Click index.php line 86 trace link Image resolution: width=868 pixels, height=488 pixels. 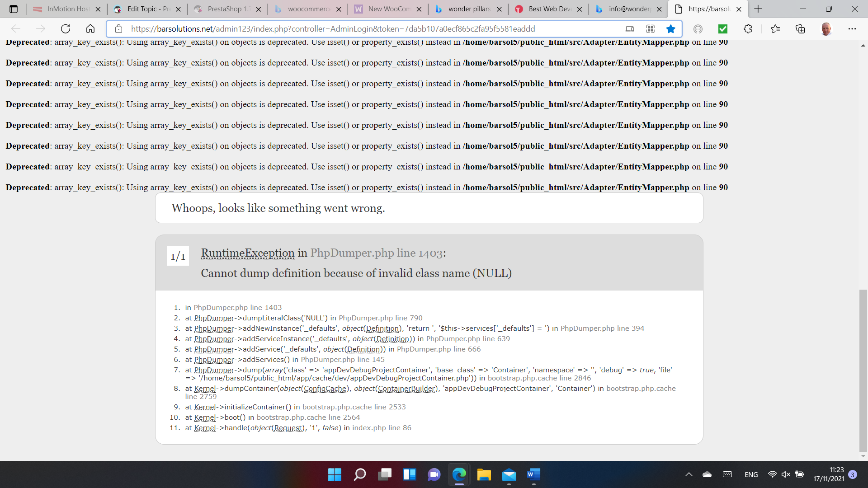click(x=382, y=428)
